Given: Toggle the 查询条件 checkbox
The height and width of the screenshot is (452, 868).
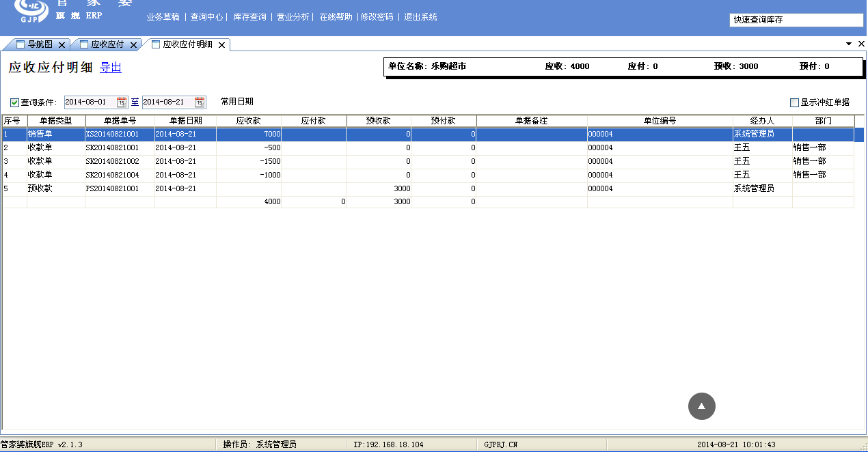Looking at the screenshot, I should [x=14, y=102].
